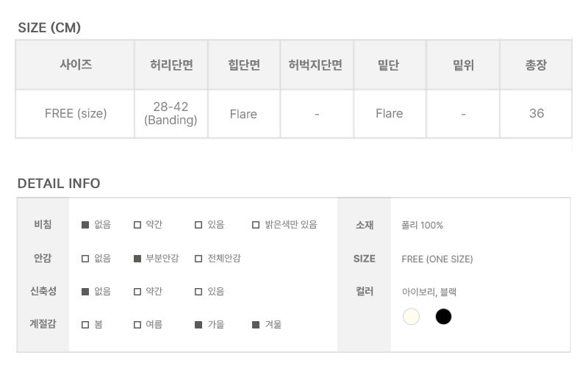Click the 28-42 (Banding) waist cell
588x388 pixels.
tap(171, 114)
